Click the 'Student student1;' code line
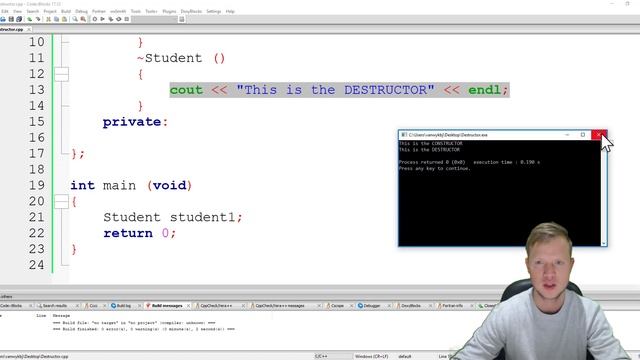640x360 pixels. click(x=173, y=217)
